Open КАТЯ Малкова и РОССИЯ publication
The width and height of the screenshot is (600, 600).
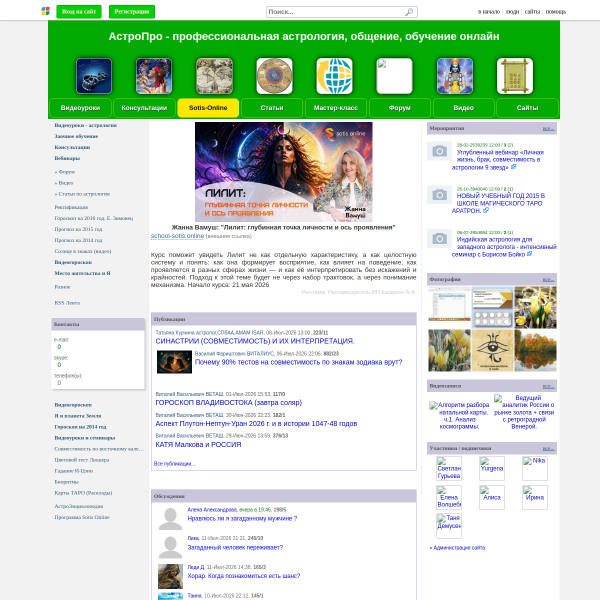point(198,445)
